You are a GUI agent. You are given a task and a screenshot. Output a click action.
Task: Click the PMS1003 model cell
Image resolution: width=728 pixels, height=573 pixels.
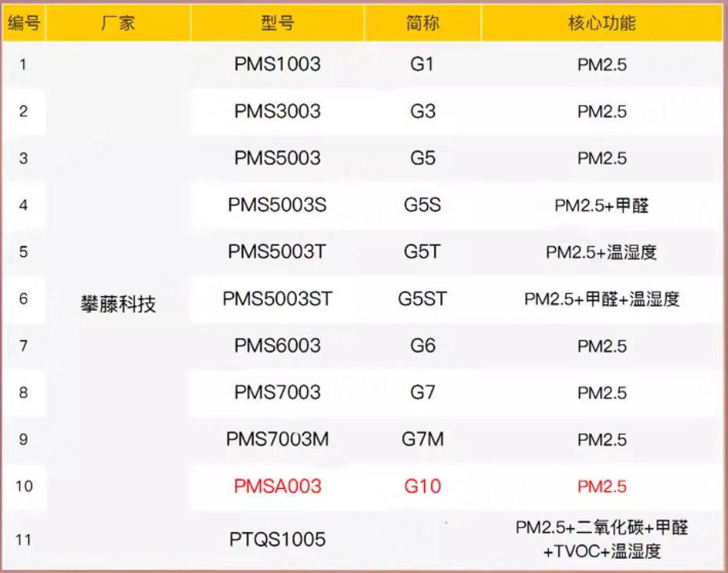coord(277,64)
